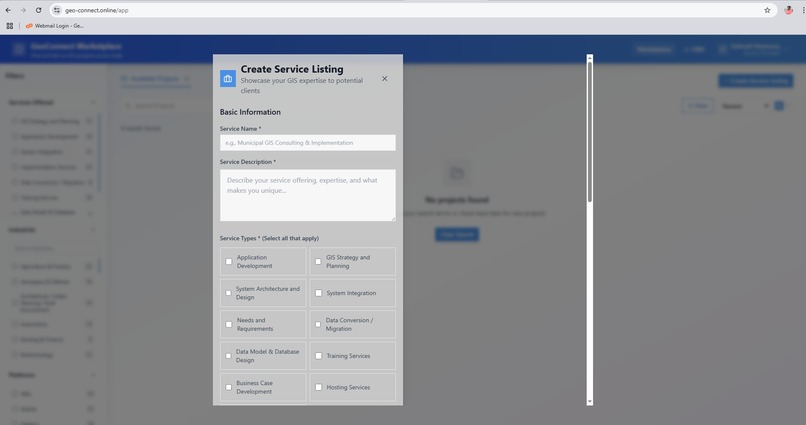
Task: Check the Application Development service type
Action: 229,262
